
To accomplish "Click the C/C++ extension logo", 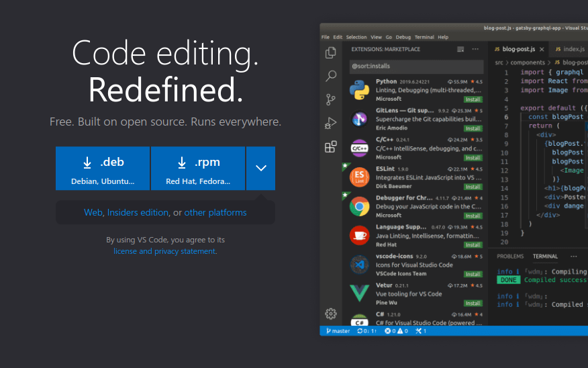I will 359,148.
